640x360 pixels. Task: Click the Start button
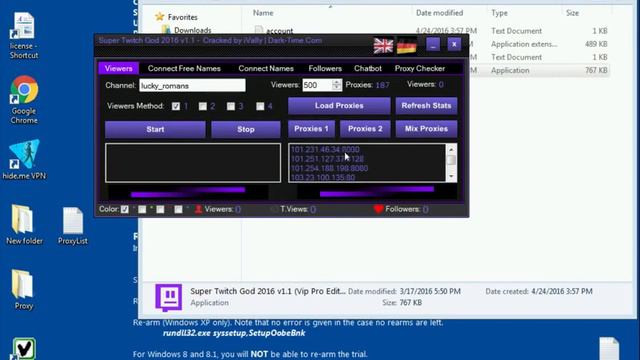155,129
